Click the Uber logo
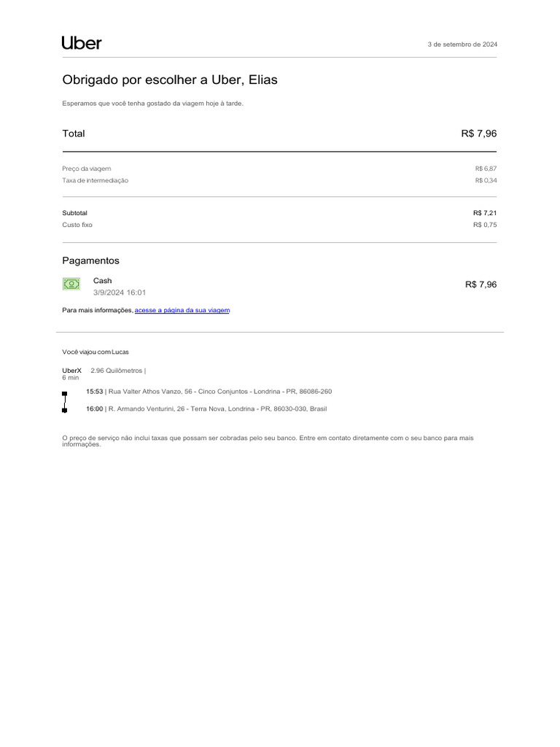This screenshot has width=560, height=747. tap(82, 43)
